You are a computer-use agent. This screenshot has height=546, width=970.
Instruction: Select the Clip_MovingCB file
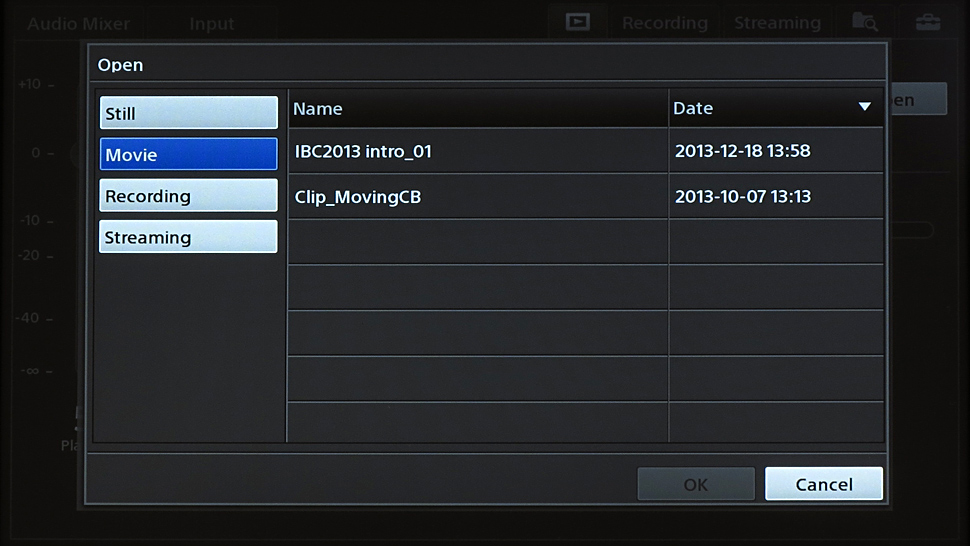coord(477,197)
